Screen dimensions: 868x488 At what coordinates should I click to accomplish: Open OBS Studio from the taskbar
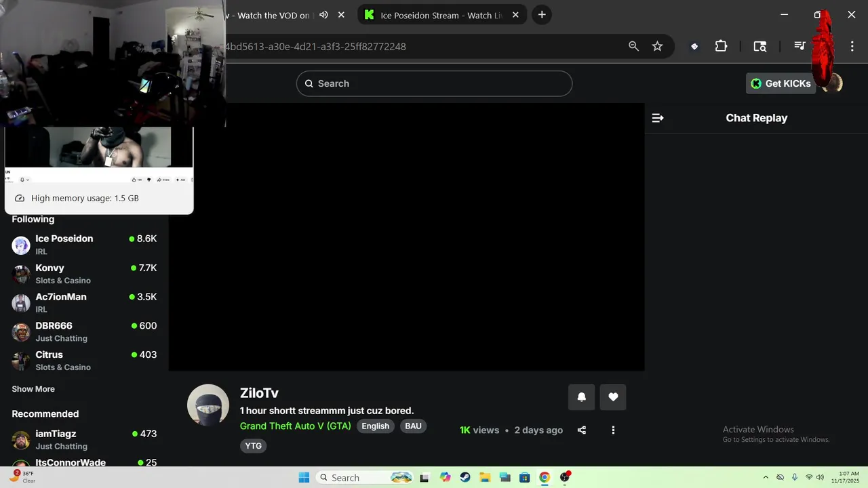click(x=565, y=477)
